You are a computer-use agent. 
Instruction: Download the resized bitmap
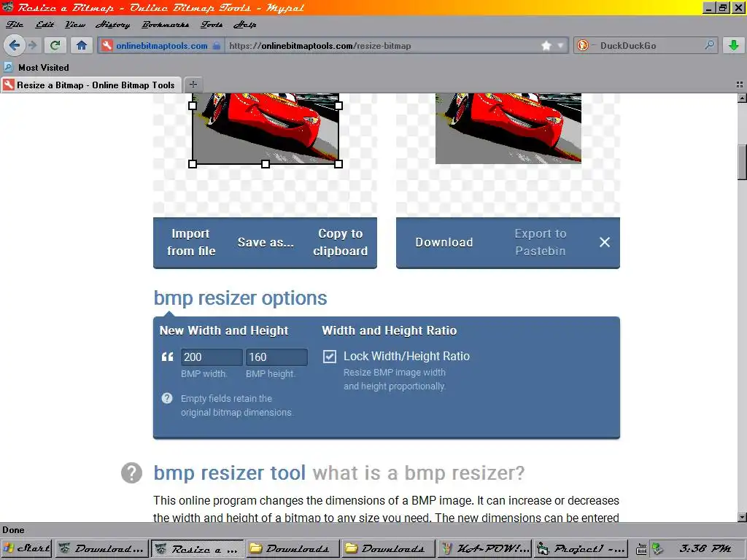pos(444,242)
